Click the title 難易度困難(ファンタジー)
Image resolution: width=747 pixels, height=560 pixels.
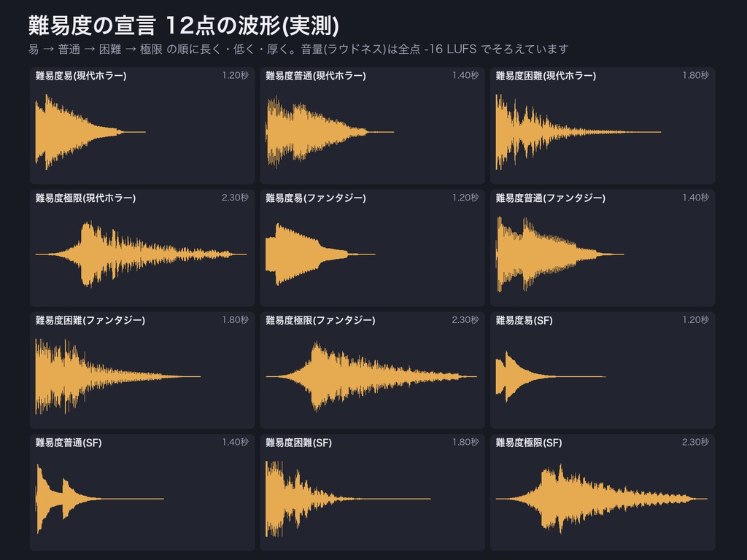coord(90,320)
